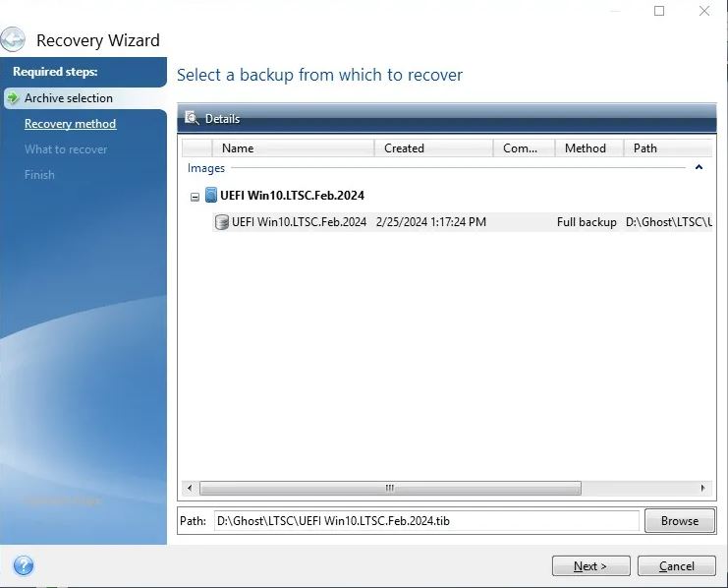Click the horizontal scrollbar thumb
This screenshot has width=728, height=588.
390,488
